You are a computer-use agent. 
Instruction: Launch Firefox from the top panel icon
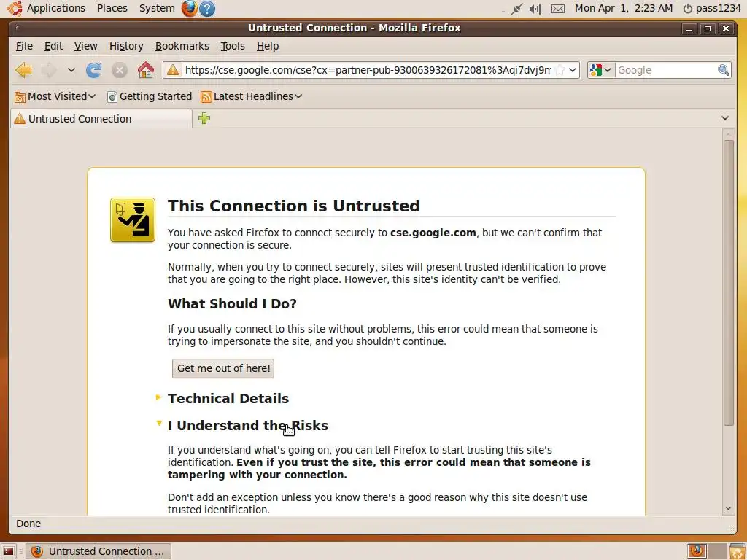(x=189, y=8)
